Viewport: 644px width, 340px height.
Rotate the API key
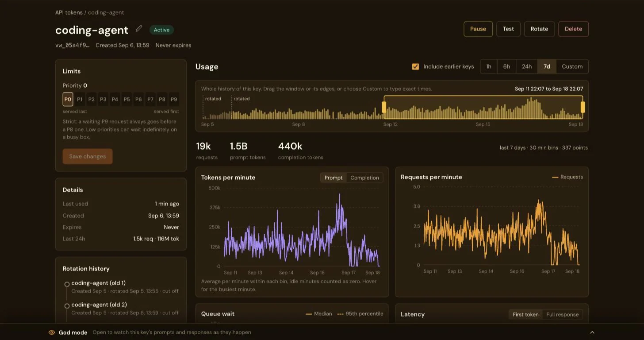pos(539,29)
